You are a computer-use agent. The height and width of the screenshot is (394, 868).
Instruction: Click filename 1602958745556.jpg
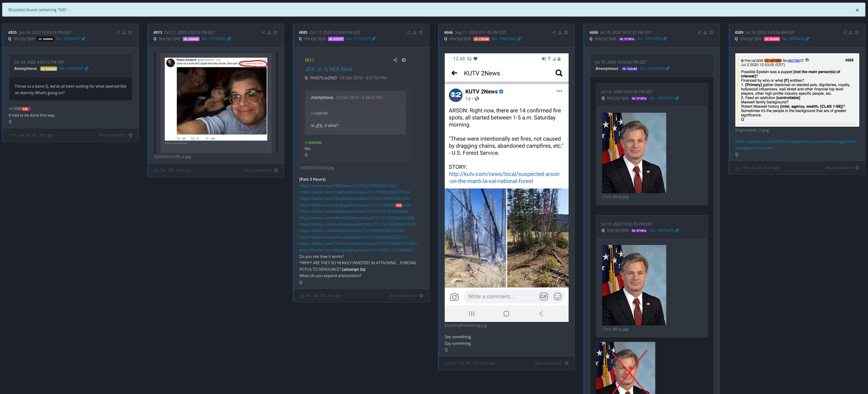(317, 168)
